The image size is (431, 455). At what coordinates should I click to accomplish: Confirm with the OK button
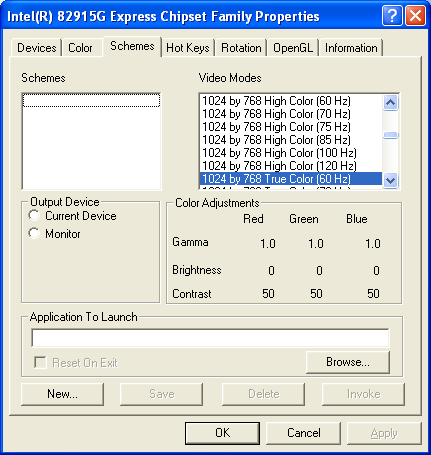click(x=222, y=433)
